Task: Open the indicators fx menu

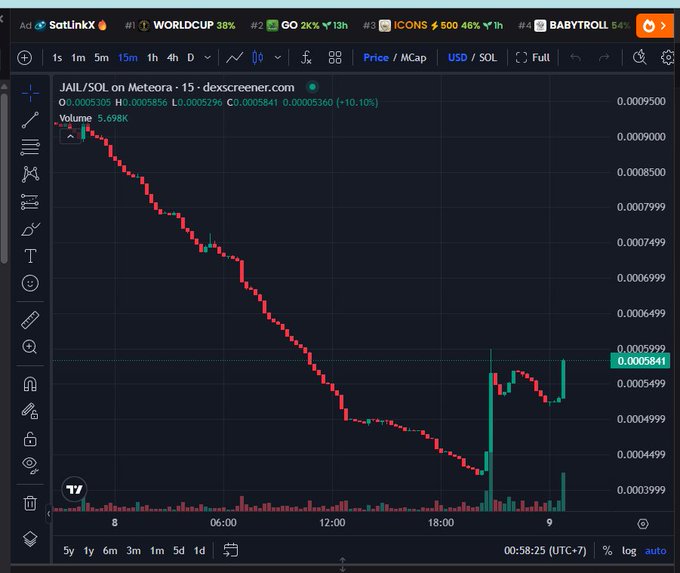Action: point(306,58)
